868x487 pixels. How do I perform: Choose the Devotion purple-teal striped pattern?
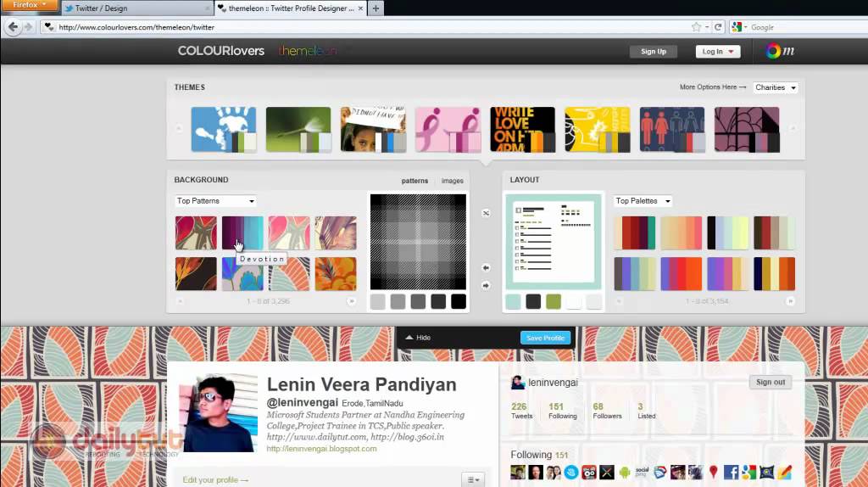tap(242, 232)
